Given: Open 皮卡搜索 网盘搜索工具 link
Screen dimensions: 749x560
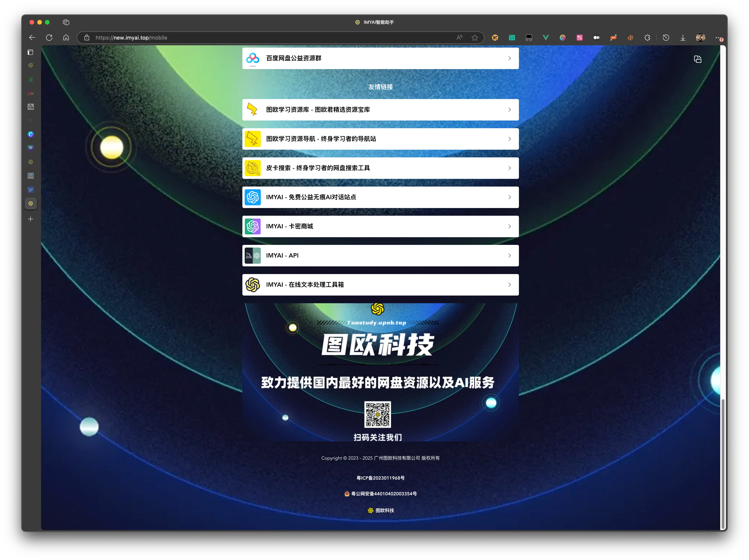Looking at the screenshot, I should [x=380, y=168].
